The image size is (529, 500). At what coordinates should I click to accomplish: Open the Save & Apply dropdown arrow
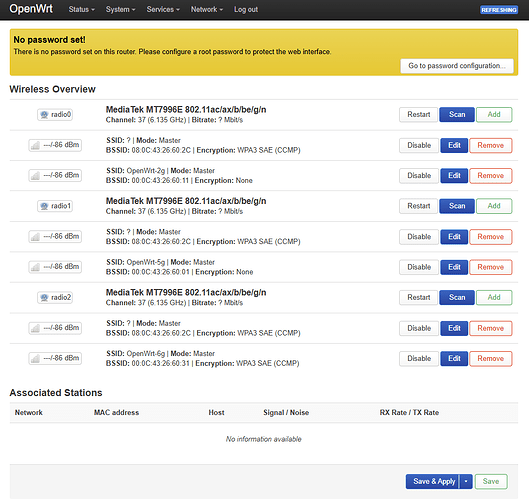466,481
